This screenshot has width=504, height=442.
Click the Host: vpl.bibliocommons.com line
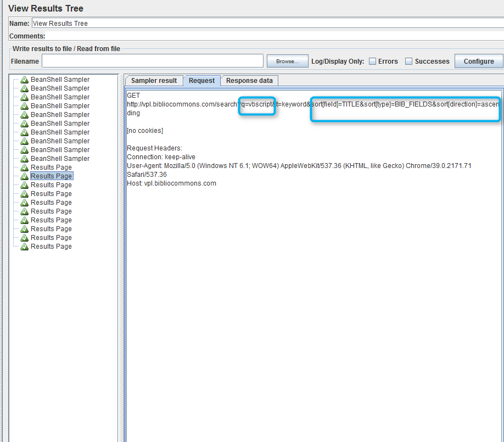pyautogui.click(x=172, y=183)
